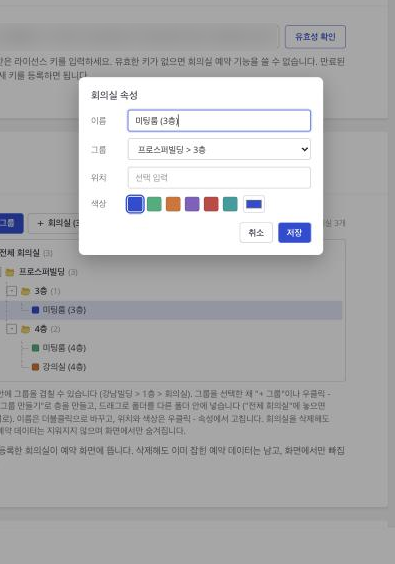
Task: Click the 회의실 속성 dialog title
Action: tap(114, 95)
